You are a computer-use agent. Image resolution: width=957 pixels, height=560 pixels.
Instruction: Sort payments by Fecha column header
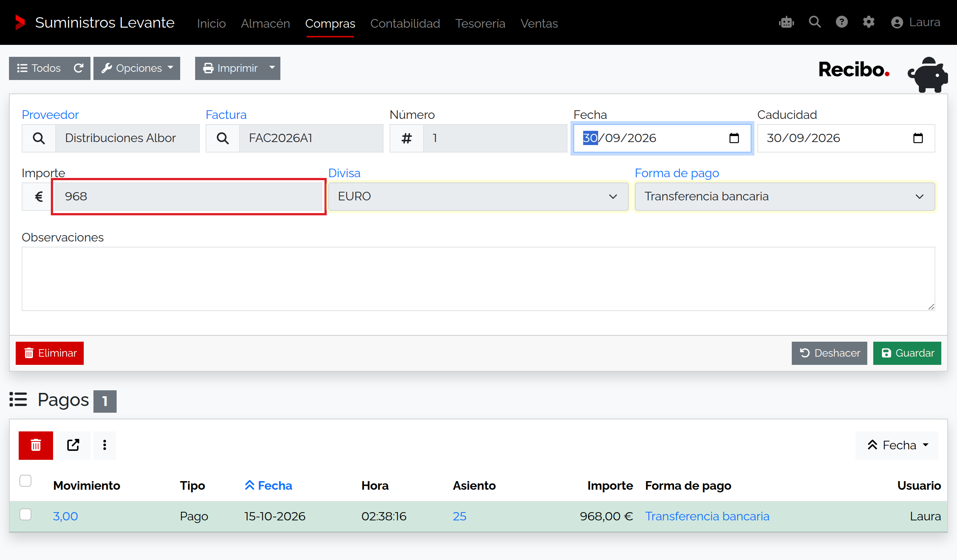click(268, 486)
